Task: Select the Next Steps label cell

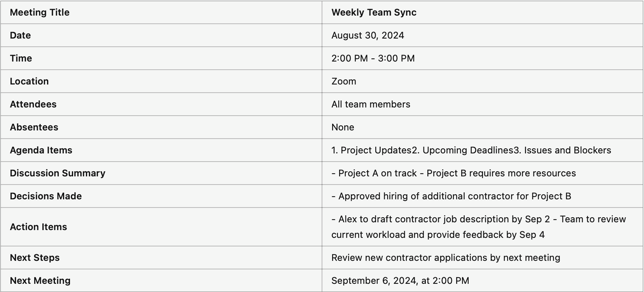Action: pyautogui.click(x=161, y=258)
